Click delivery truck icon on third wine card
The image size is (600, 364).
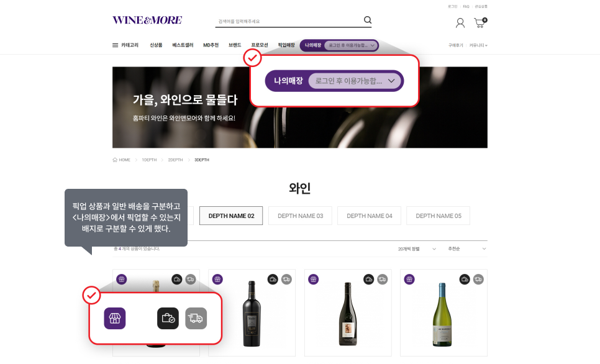tap(383, 280)
